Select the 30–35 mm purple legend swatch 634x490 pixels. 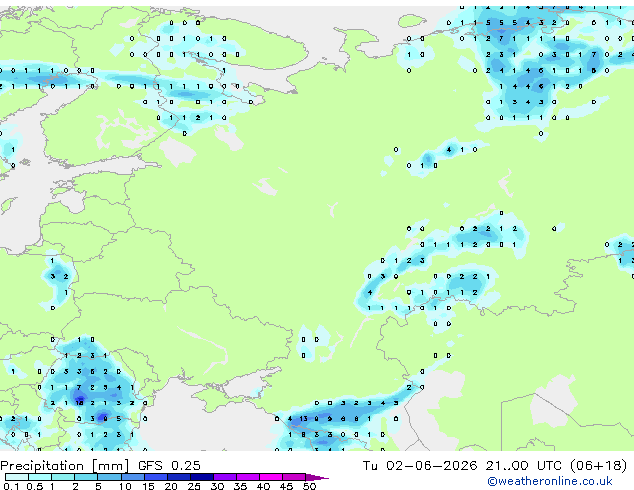coord(225,477)
